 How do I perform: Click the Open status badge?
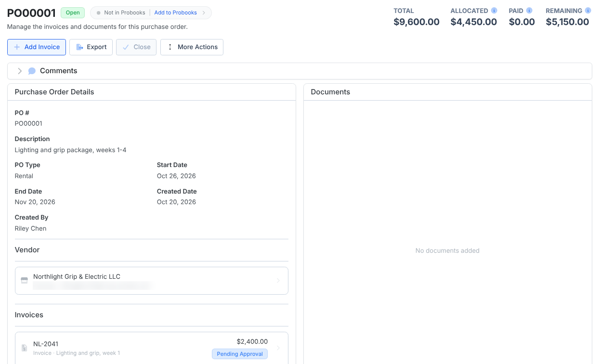tap(73, 13)
